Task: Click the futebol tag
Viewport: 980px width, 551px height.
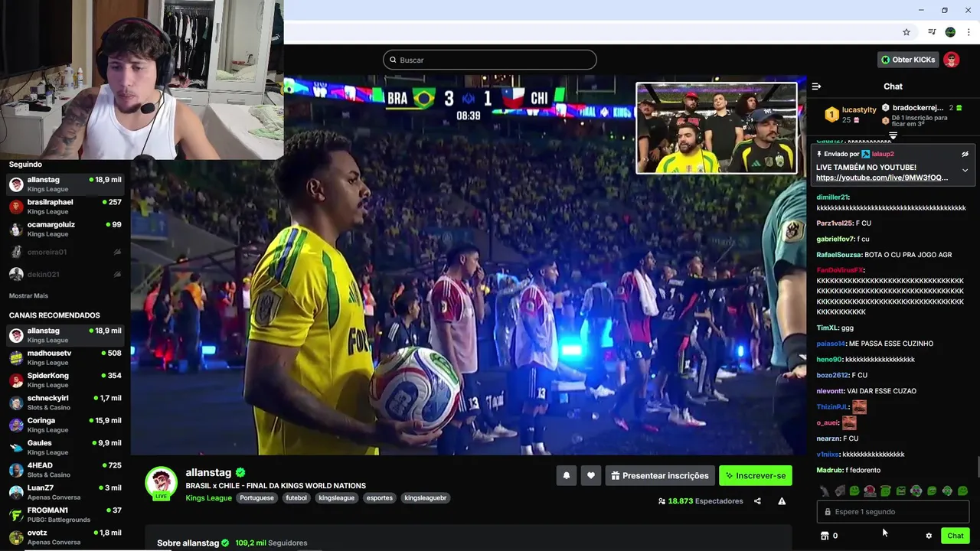Action: click(x=296, y=497)
